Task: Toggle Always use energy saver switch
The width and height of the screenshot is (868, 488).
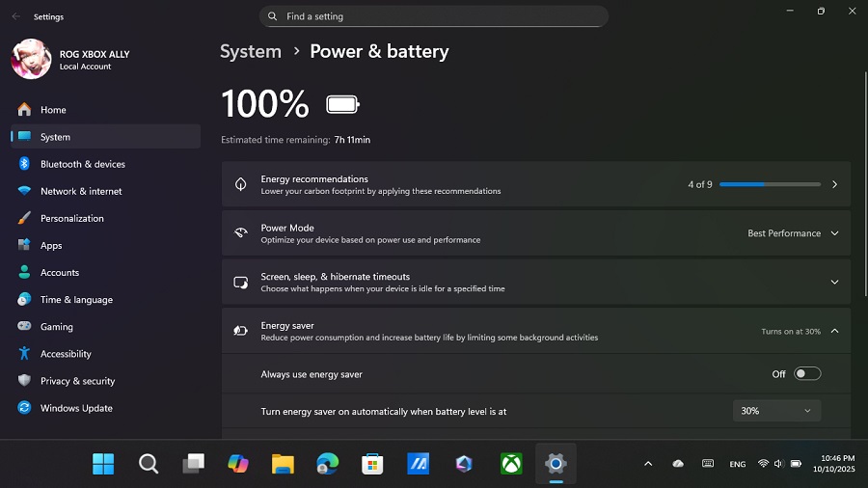Action: [807, 374]
